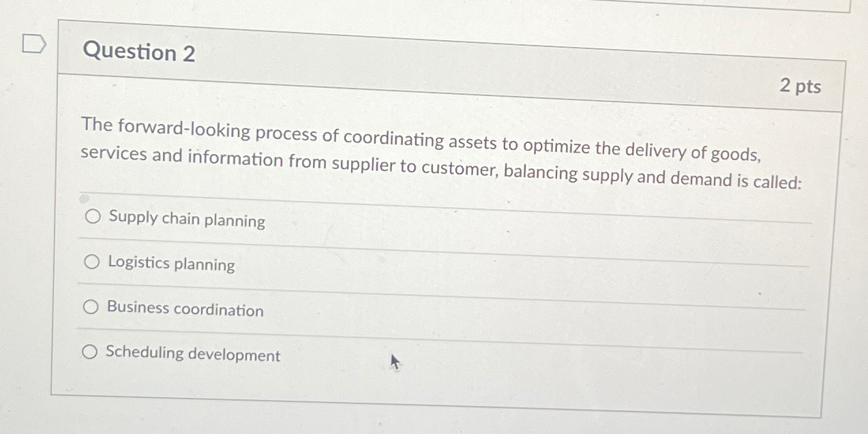
Task: Click the empty circle next to "Supply chain planning"
Action: (x=91, y=217)
